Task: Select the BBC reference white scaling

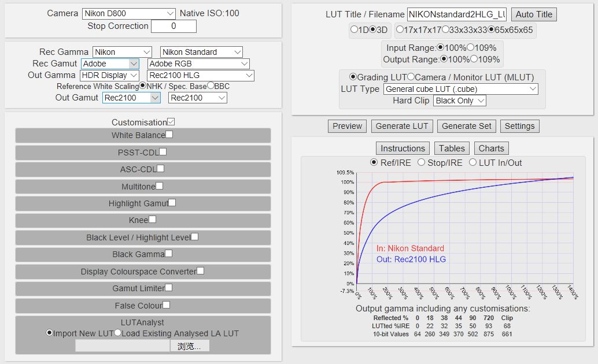Action: pos(211,86)
